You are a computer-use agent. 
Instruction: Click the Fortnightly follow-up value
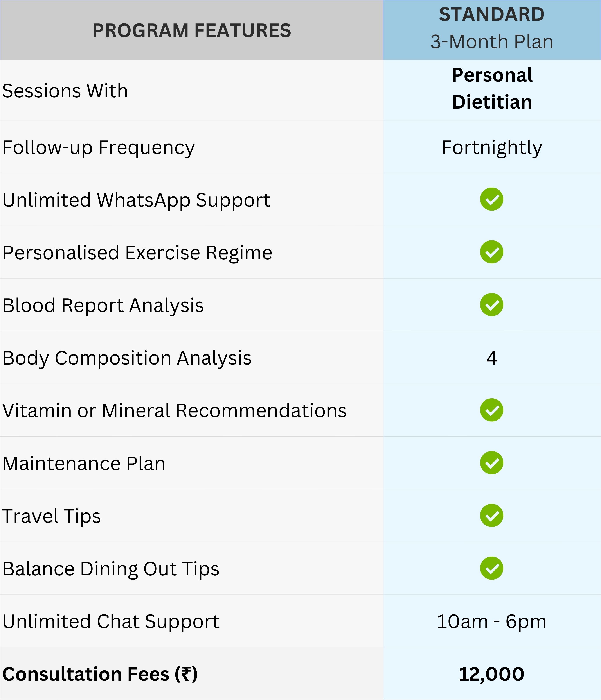tap(492, 147)
